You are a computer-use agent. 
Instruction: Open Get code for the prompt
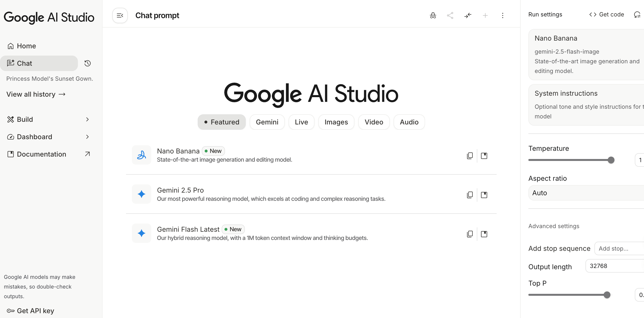pos(606,14)
